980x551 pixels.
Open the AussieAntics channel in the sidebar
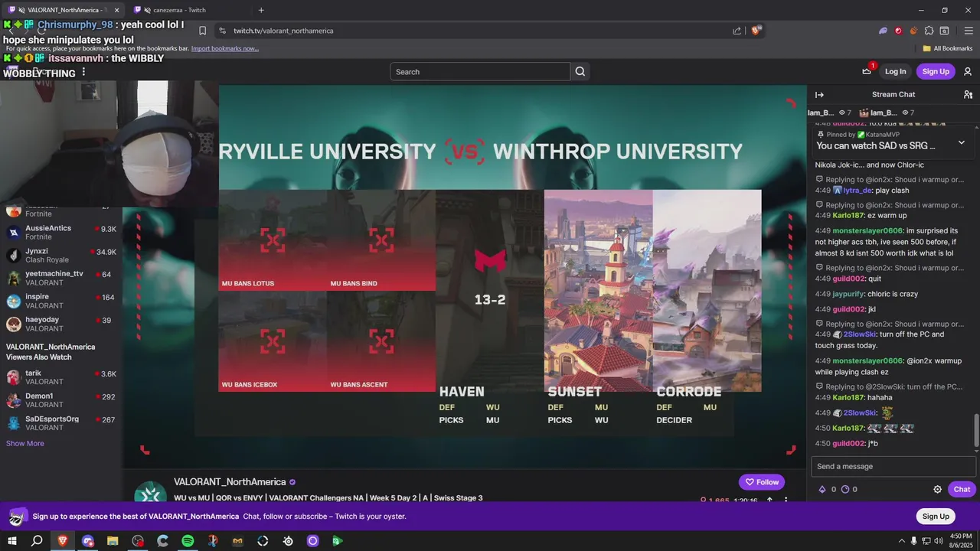61,233
